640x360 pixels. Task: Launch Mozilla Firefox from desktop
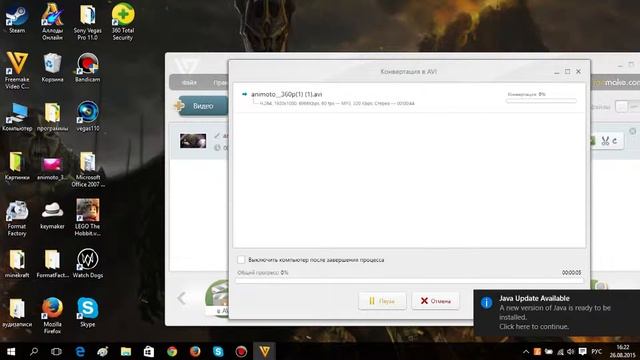point(52,315)
